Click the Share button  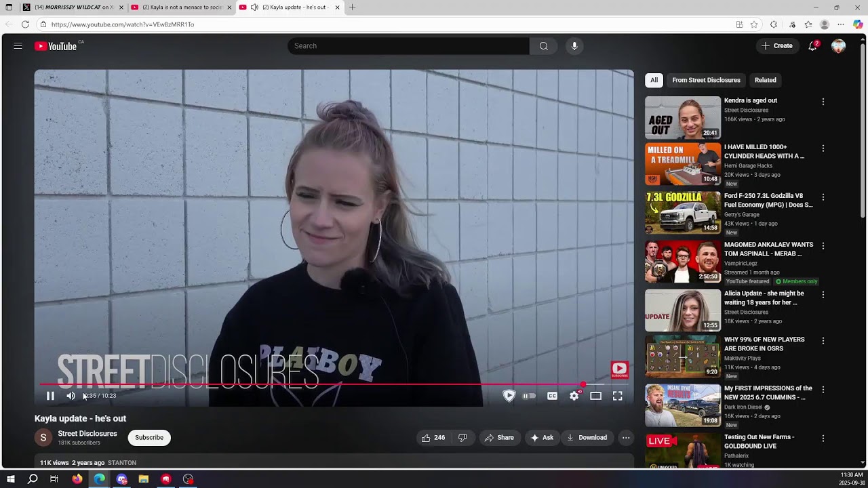click(x=499, y=438)
